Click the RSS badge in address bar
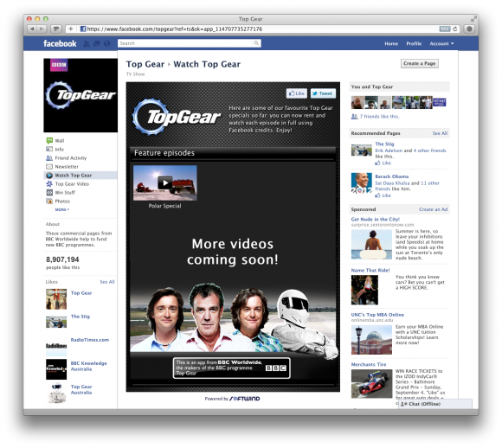 click(x=445, y=29)
